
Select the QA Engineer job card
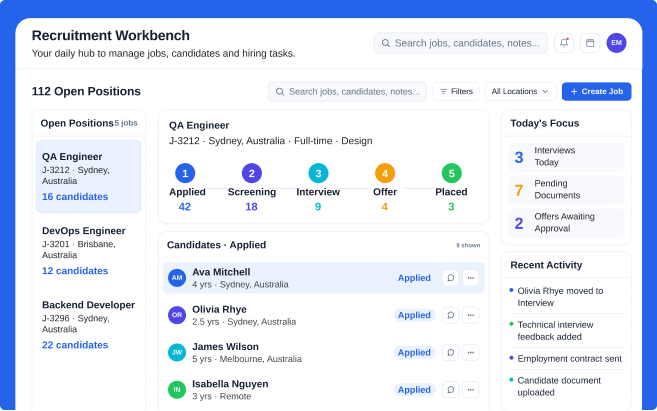[88, 176]
